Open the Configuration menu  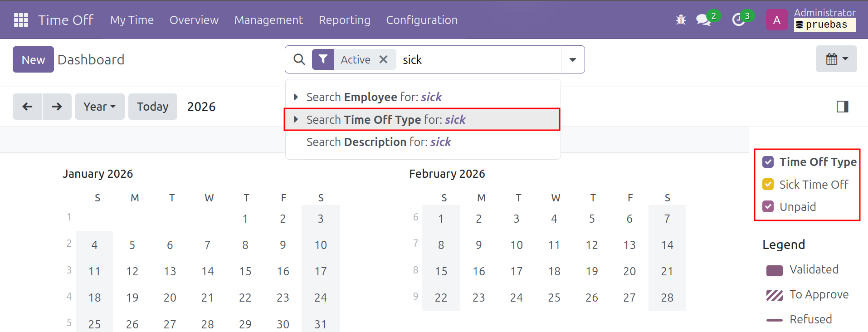point(422,20)
